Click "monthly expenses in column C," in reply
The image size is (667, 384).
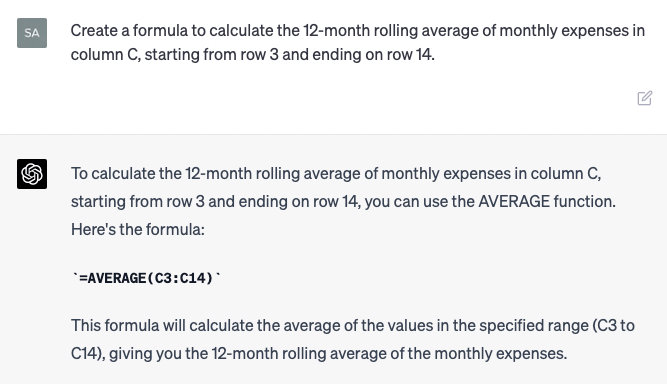491,174
